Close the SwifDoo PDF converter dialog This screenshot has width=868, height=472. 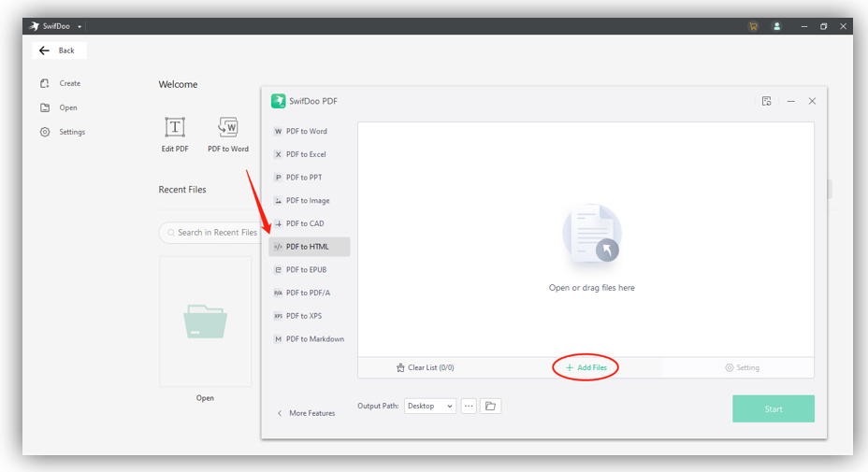point(812,101)
